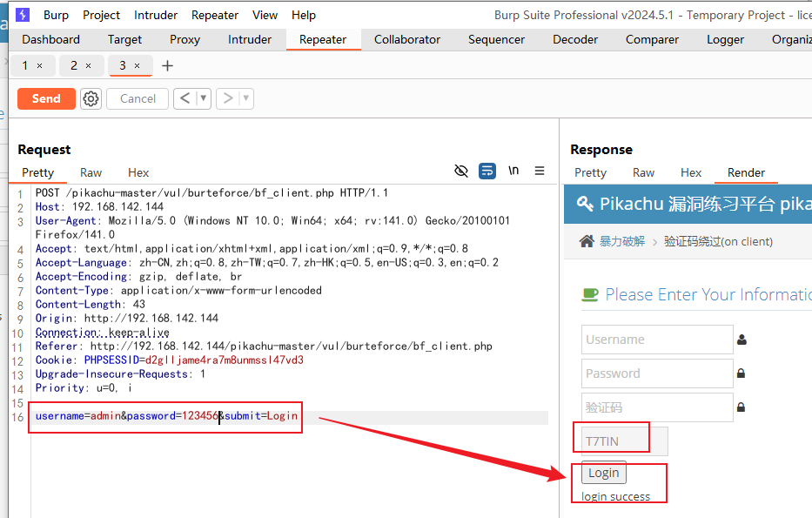Open the Intruder menu in menu bar
Image resolution: width=812 pixels, height=518 pixels.
(156, 15)
